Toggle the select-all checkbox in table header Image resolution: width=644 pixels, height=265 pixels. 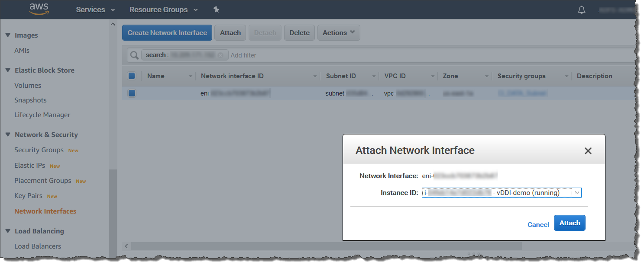132,76
